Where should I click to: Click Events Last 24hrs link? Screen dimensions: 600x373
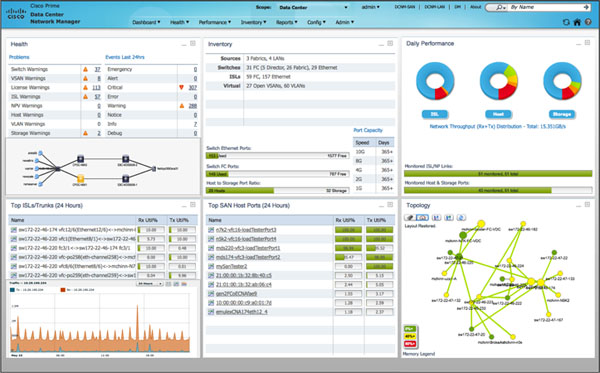(125, 57)
